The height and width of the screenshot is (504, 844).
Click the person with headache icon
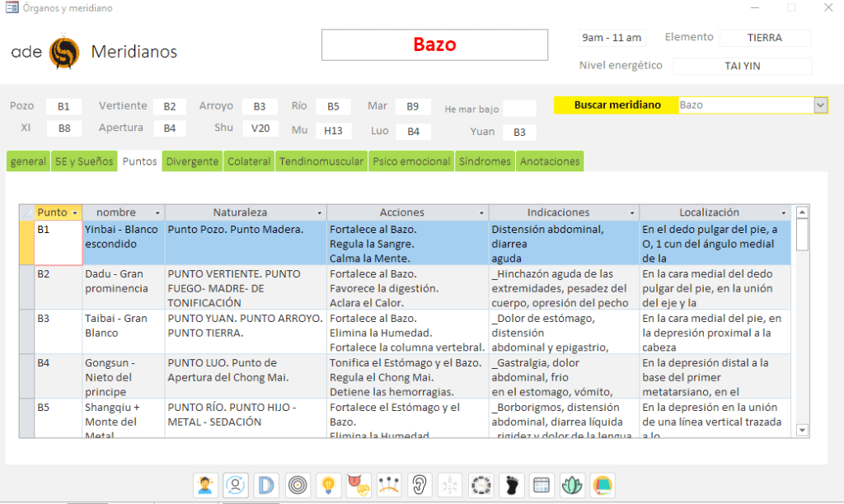pyautogui.click(x=205, y=485)
